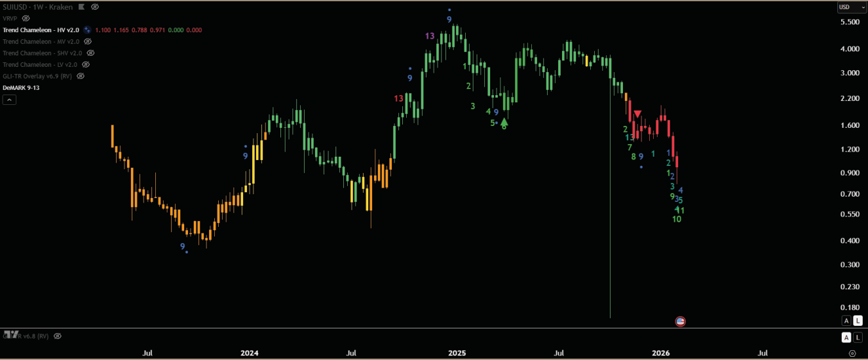Click the 2025 time axis label

pos(457,353)
